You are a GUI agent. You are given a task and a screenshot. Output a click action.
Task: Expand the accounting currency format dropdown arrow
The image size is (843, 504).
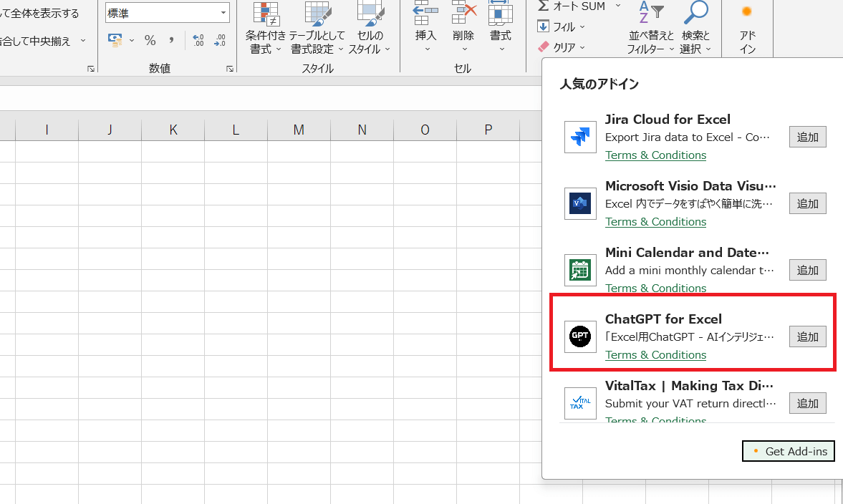pos(132,41)
